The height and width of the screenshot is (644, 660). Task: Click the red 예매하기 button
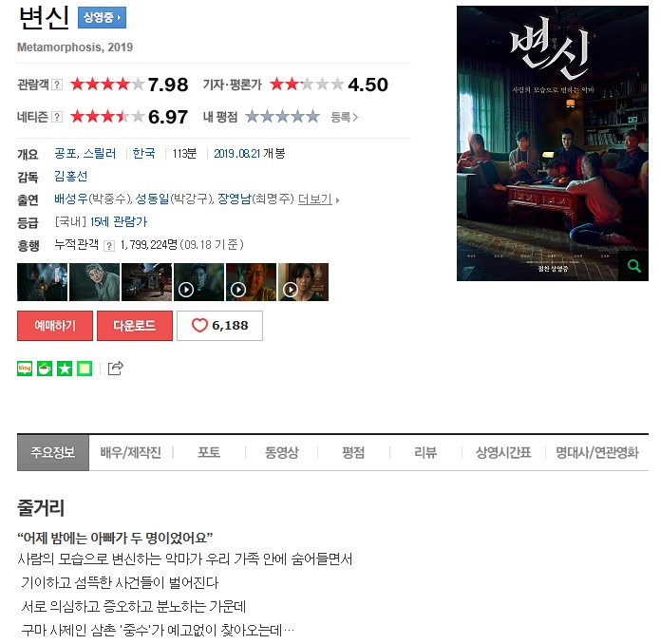coord(55,326)
